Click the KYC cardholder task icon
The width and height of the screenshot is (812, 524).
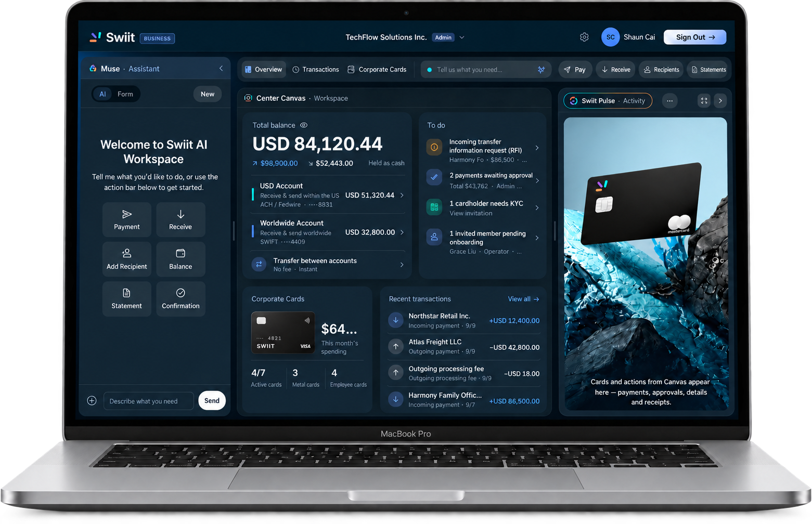[434, 207]
